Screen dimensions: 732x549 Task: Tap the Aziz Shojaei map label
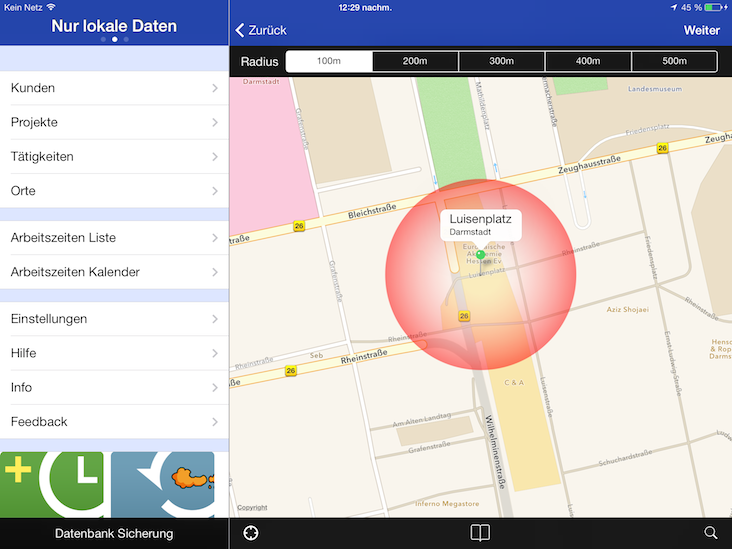click(x=627, y=310)
